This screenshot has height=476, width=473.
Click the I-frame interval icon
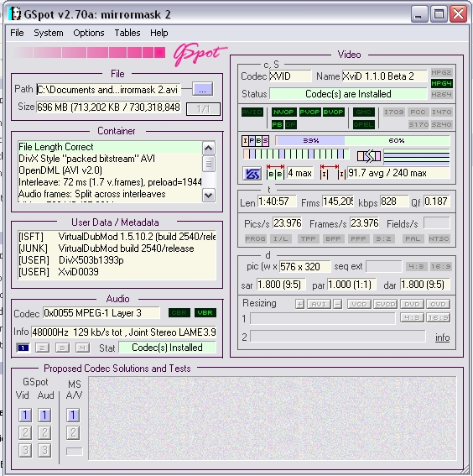pyautogui.click(x=333, y=172)
